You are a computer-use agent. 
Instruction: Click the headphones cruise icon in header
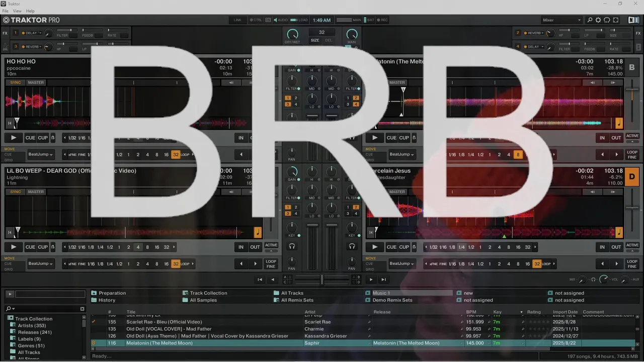pyautogui.click(x=607, y=20)
